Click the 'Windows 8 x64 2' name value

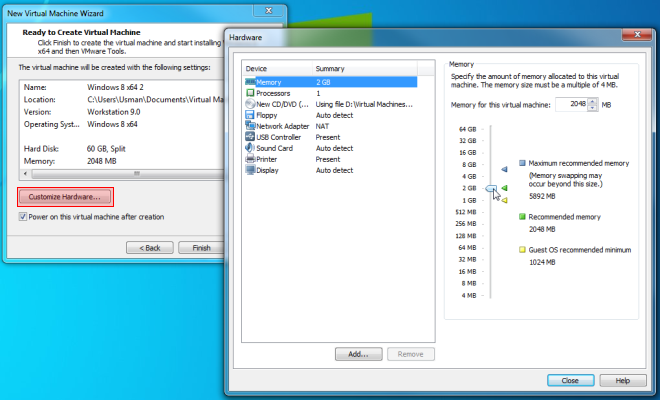[115, 87]
